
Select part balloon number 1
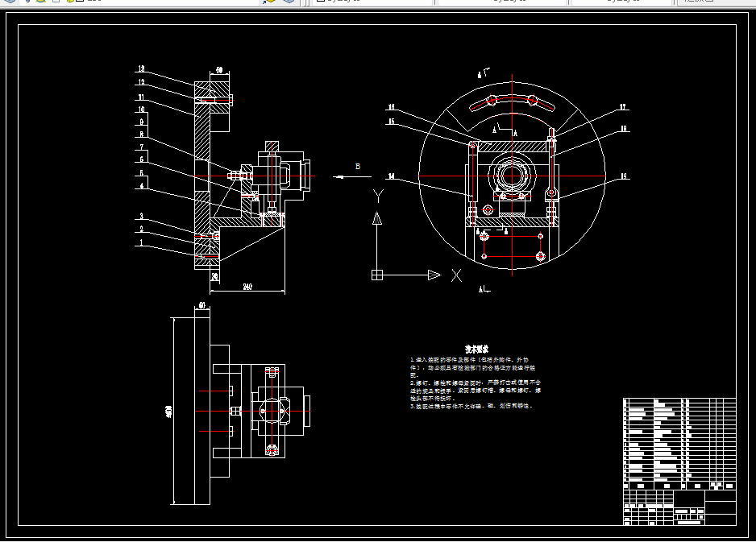[142, 242]
